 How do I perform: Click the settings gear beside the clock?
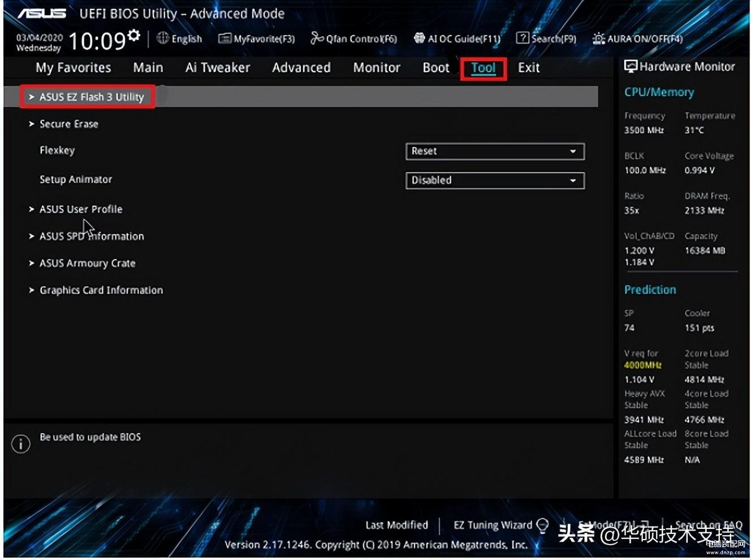pos(134,35)
